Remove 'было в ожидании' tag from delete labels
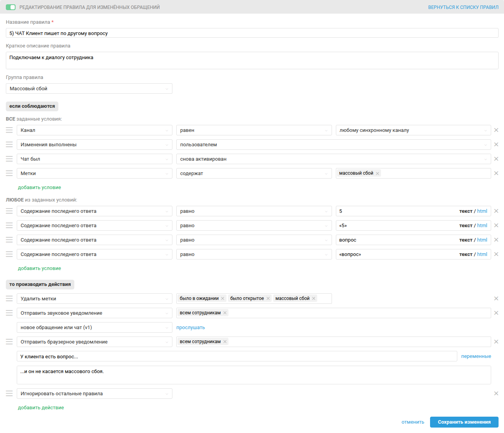Viewport: 504px width, 433px height. pyautogui.click(x=223, y=298)
